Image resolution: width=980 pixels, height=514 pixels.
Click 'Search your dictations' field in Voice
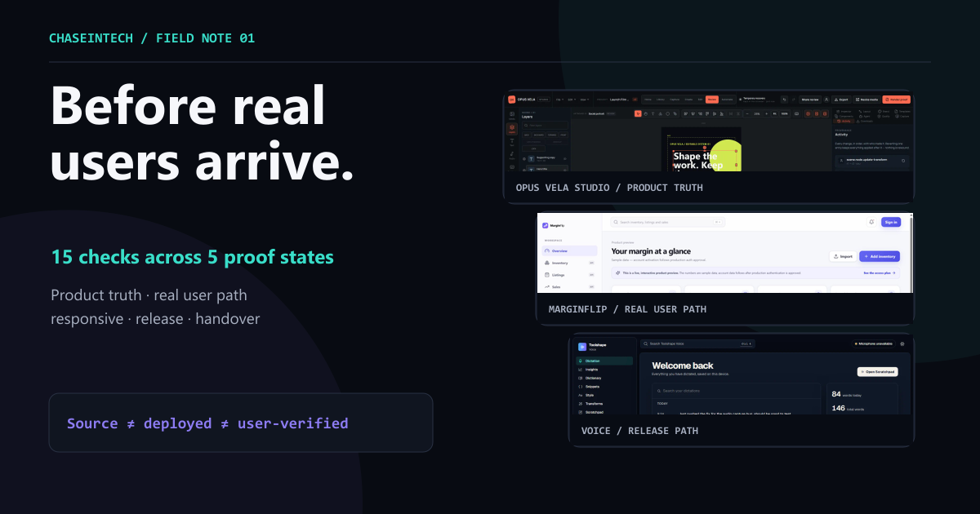tap(736, 391)
